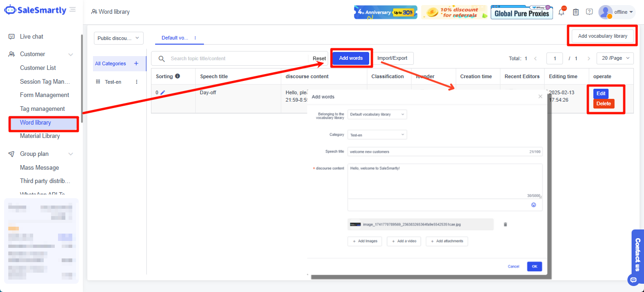Open the clipboard task list icon
This screenshot has width=644, height=292.
click(x=575, y=12)
